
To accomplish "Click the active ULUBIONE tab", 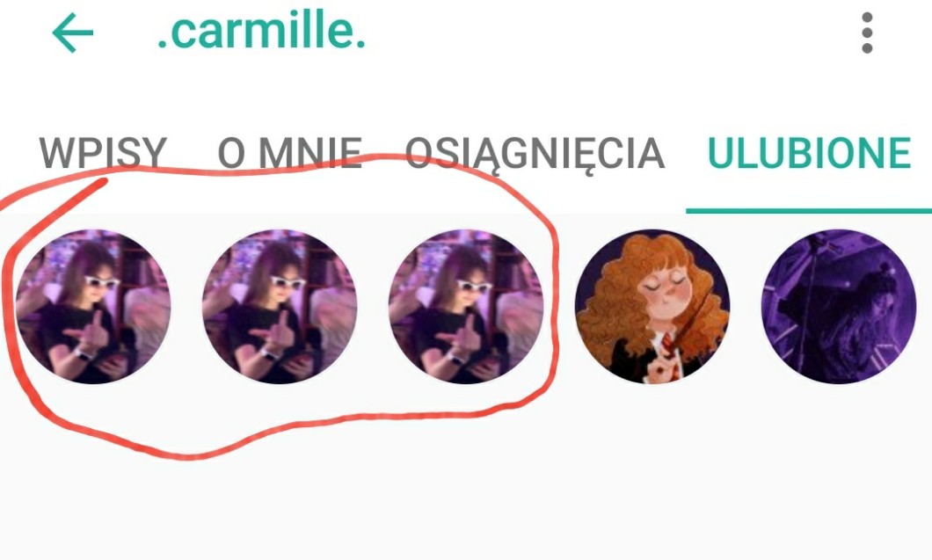I will coord(809,153).
